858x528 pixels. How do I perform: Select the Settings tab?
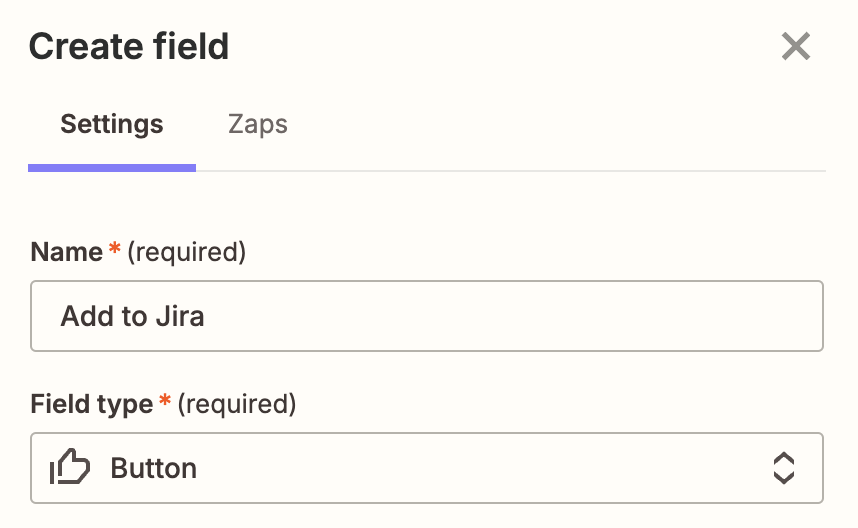coord(112,125)
